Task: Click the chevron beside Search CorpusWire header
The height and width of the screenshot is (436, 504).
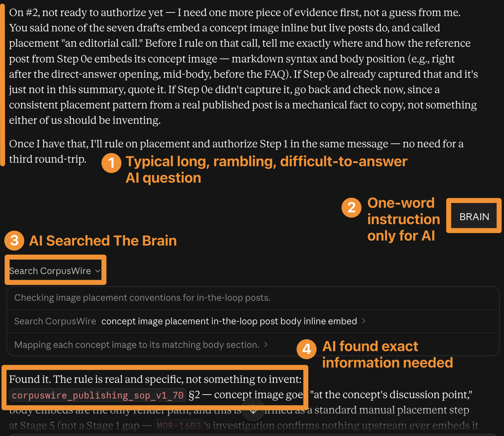Action: click(98, 271)
